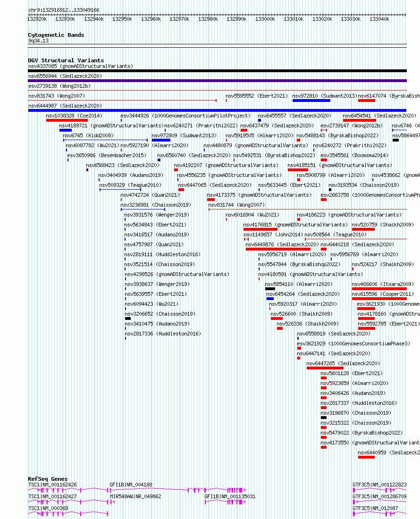Viewport: 420px width, 519px height.
Task: Select esv3444926 (1000GenomesConsortiumPilotProject) label
Action: 185,116
